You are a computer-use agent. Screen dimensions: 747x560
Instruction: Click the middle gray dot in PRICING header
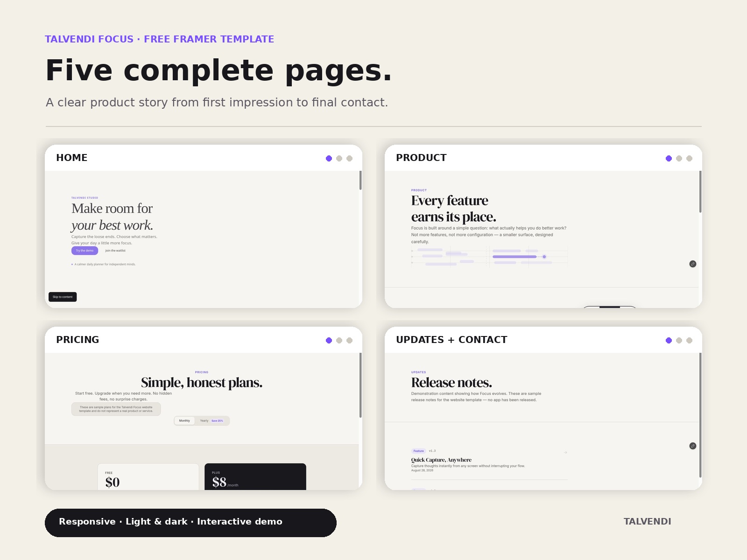point(339,340)
